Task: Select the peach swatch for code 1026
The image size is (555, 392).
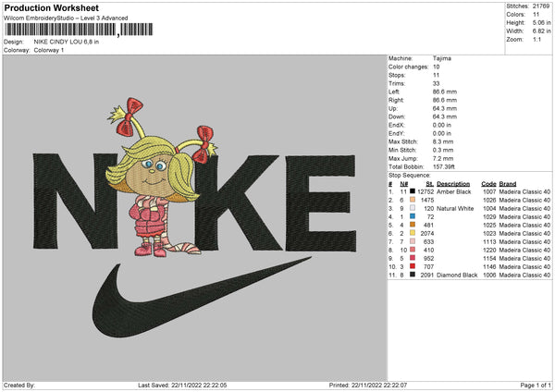Action: tap(413, 200)
